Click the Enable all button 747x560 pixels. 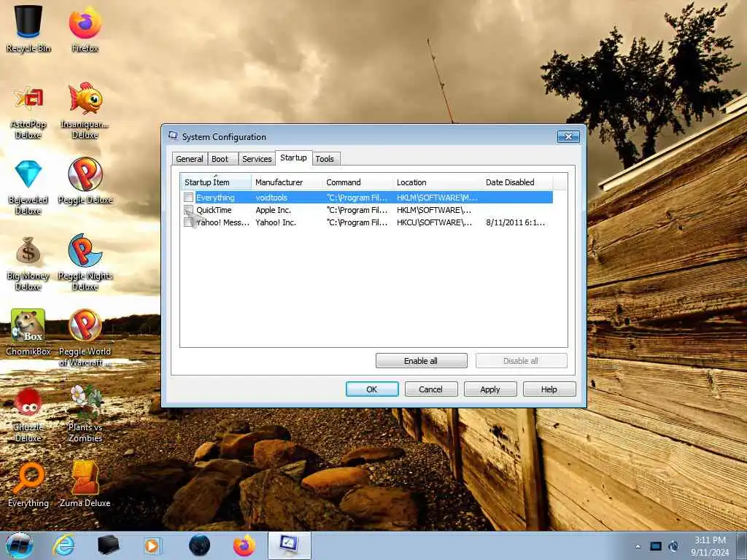coord(421,360)
